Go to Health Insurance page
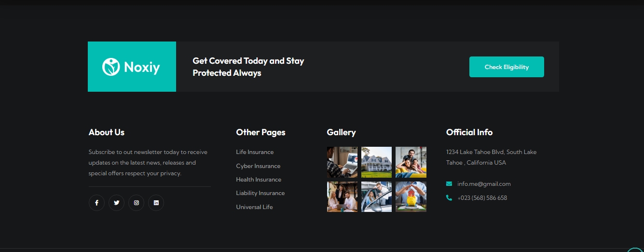644x252 pixels. point(259,180)
